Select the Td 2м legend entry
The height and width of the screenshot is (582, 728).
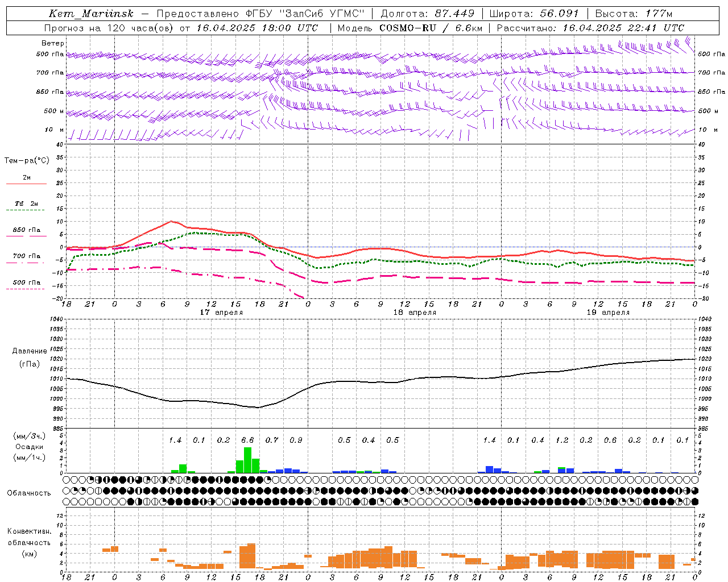26,203
